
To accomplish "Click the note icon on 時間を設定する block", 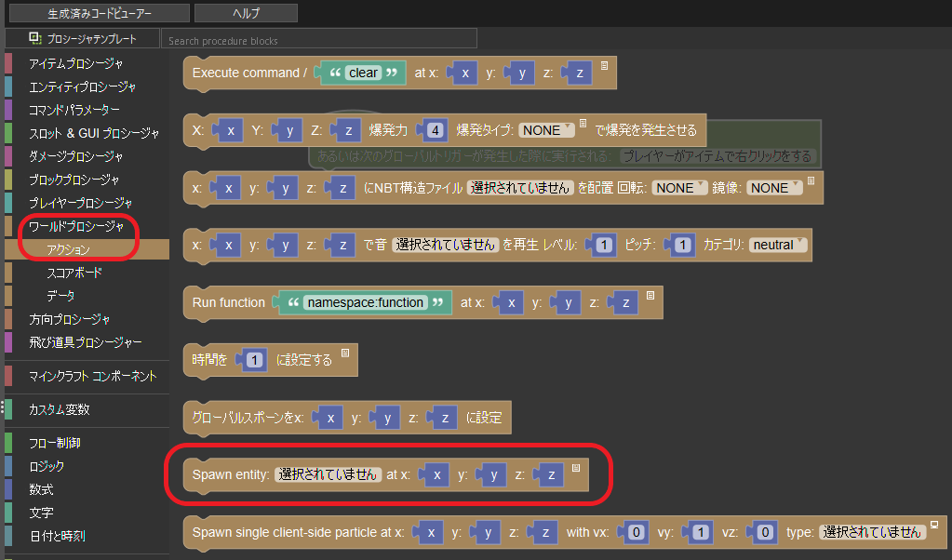I will [x=345, y=353].
